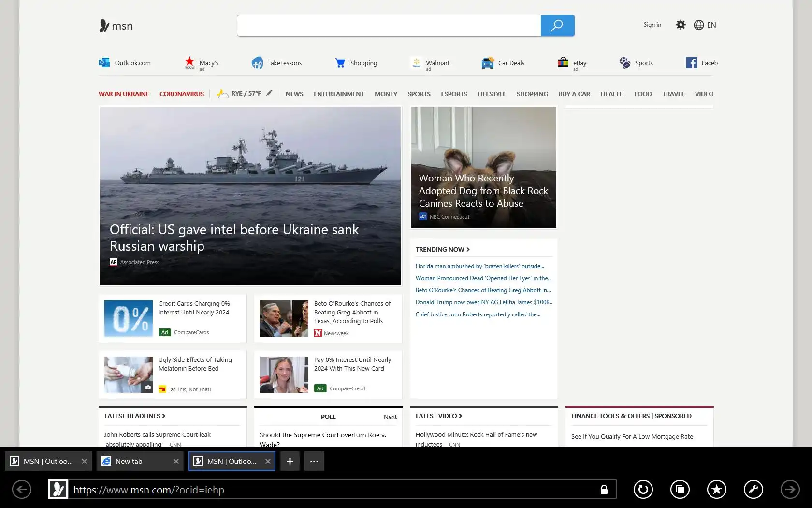The image size is (812, 508).
Task: Open the Shopping cart icon
Action: [340, 63]
